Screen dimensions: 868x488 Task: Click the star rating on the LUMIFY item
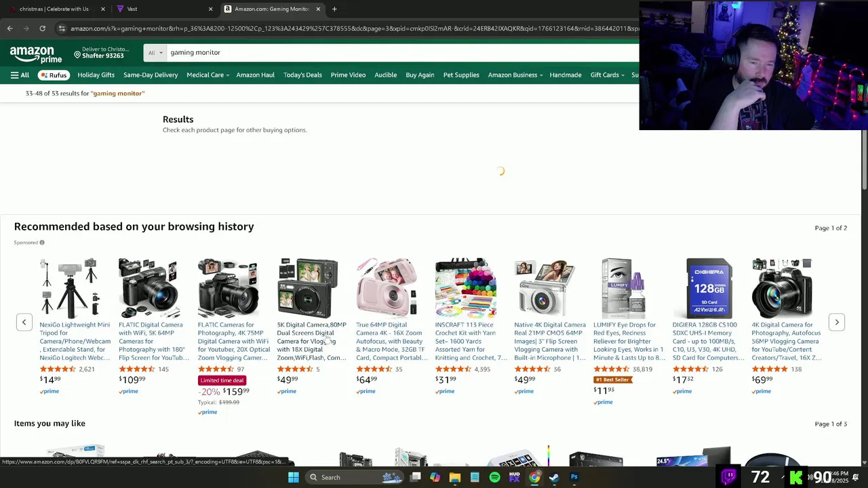[611, 369]
